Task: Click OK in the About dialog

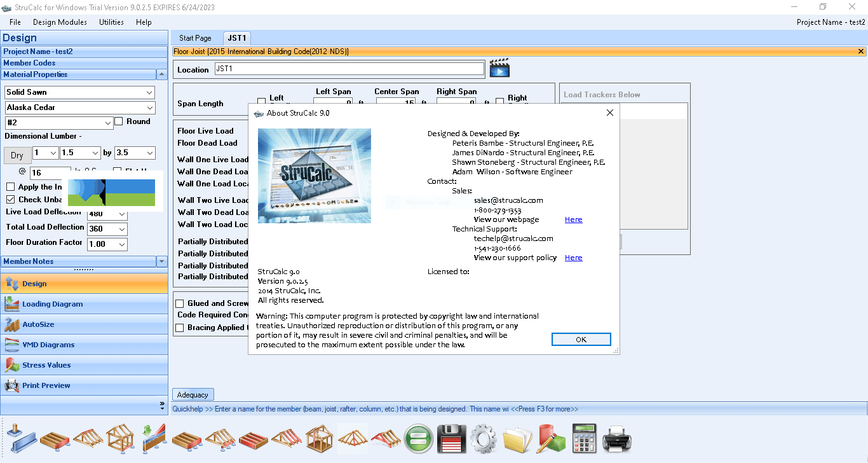Action: pyautogui.click(x=581, y=340)
